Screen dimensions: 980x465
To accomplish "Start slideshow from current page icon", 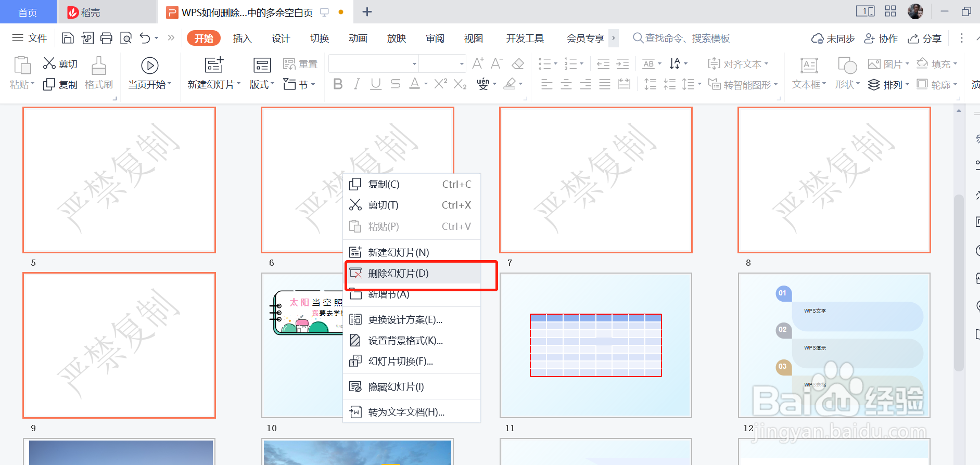I will [150, 66].
